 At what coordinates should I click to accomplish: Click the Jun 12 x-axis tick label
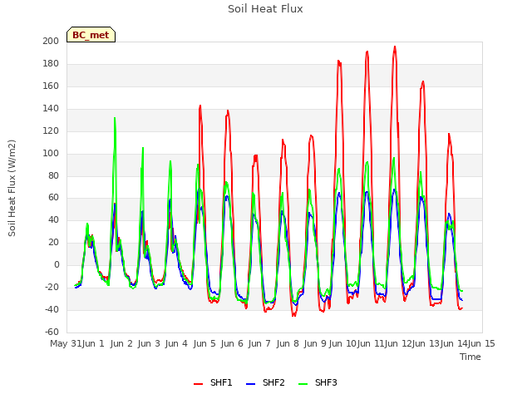coord(398,343)
